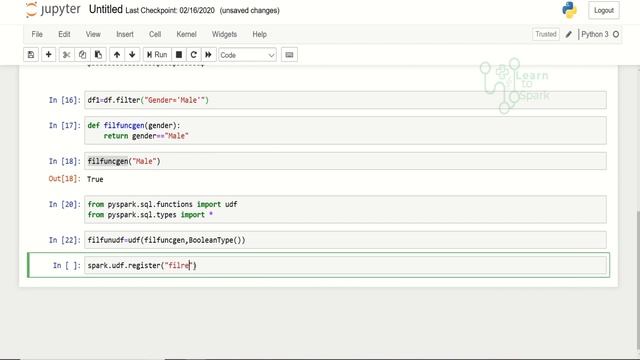The width and height of the screenshot is (640, 360).
Task: Paste cells below icon
Action: pyautogui.click(x=98, y=55)
